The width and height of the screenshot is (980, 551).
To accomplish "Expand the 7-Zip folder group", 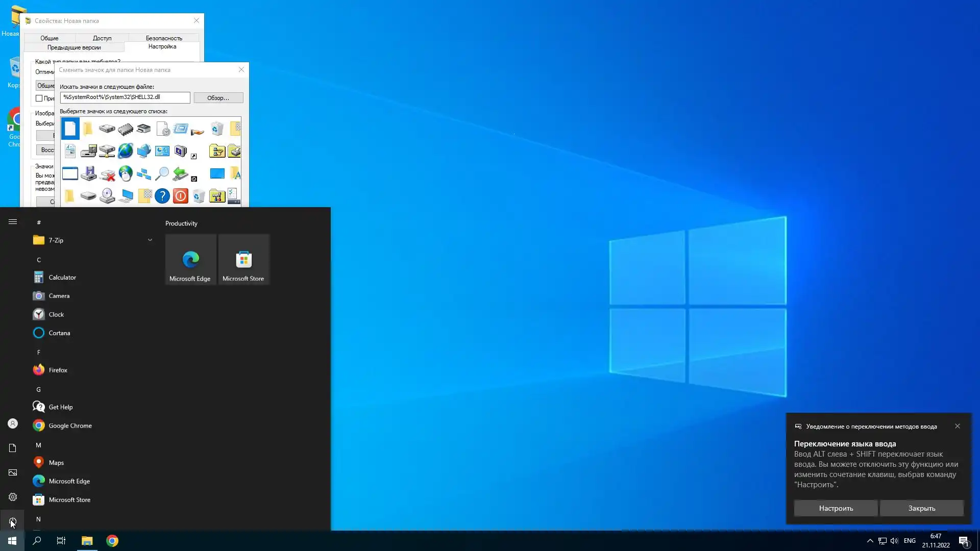I will (150, 240).
